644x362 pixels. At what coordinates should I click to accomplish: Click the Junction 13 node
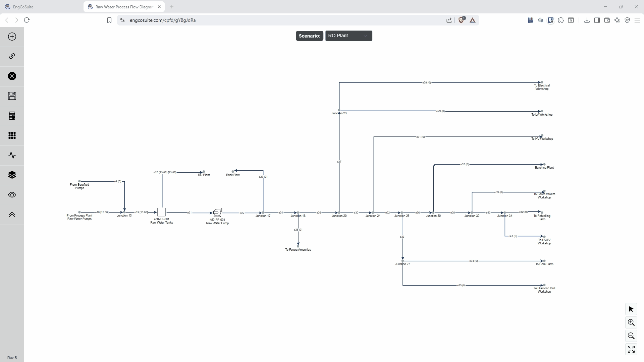(x=124, y=212)
